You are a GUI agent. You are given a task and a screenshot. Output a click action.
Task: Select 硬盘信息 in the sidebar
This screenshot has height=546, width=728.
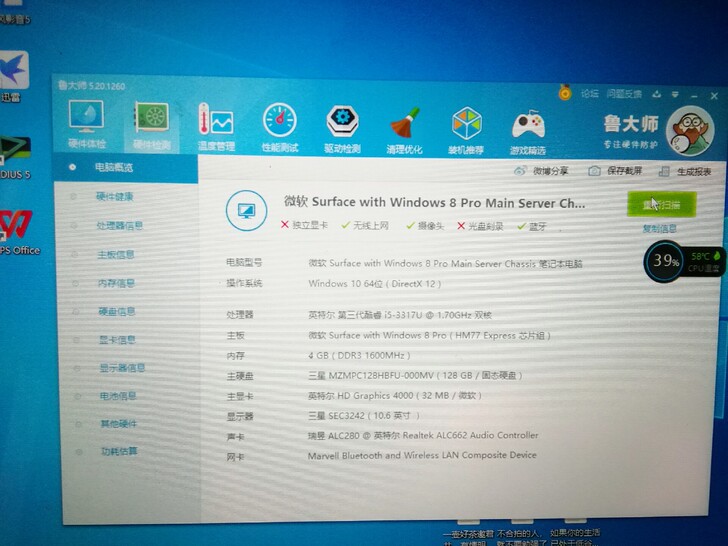click(x=117, y=312)
